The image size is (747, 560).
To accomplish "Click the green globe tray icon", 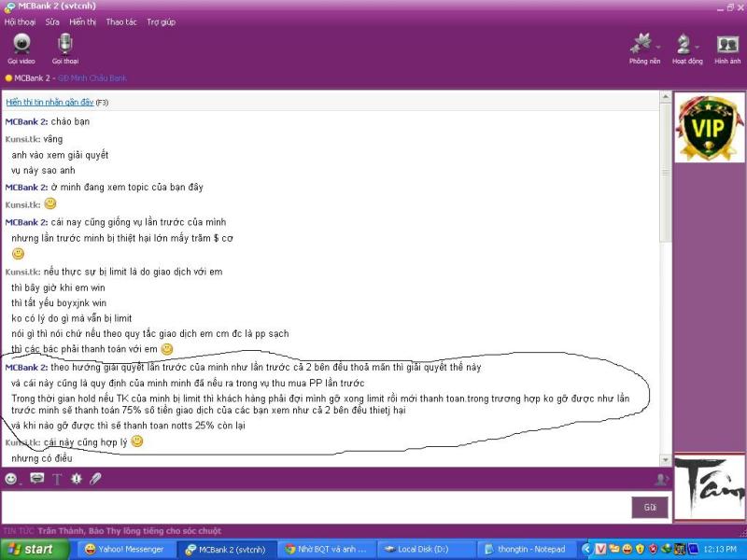I will coord(666,549).
